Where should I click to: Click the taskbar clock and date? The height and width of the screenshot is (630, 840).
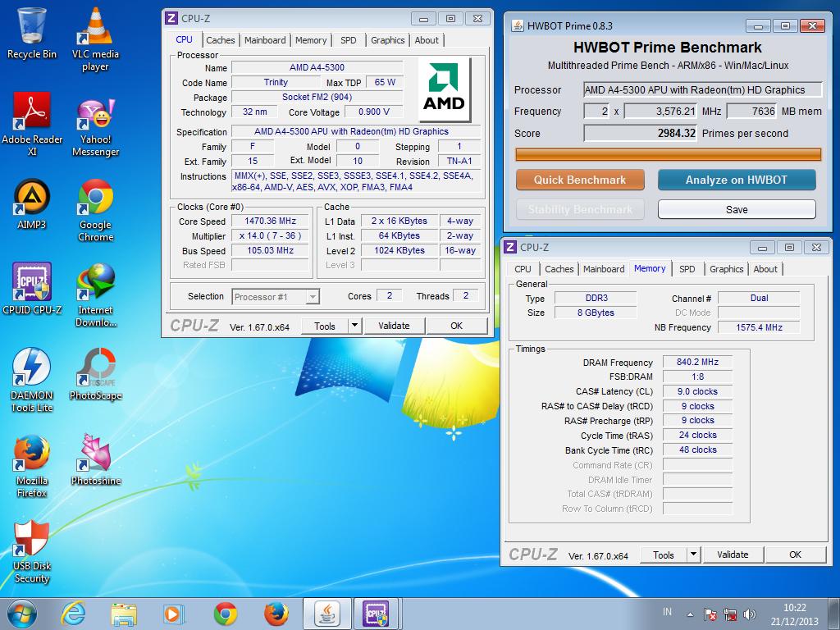794,614
